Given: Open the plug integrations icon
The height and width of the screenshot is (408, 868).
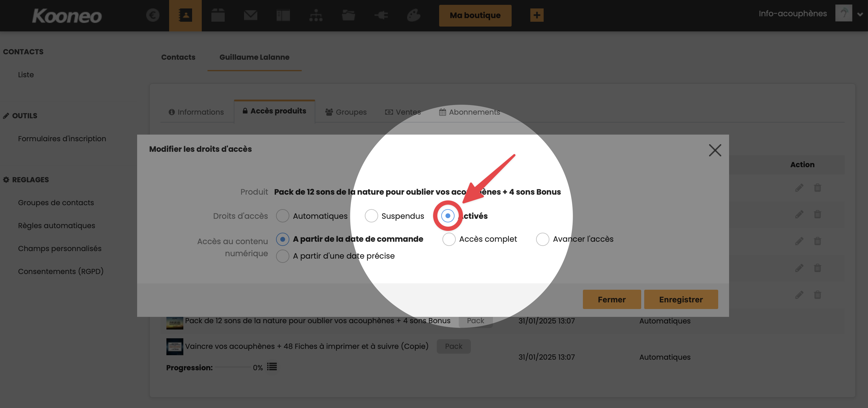Looking at the screenshot, I should pyautogui.click(x=381, y=15).
